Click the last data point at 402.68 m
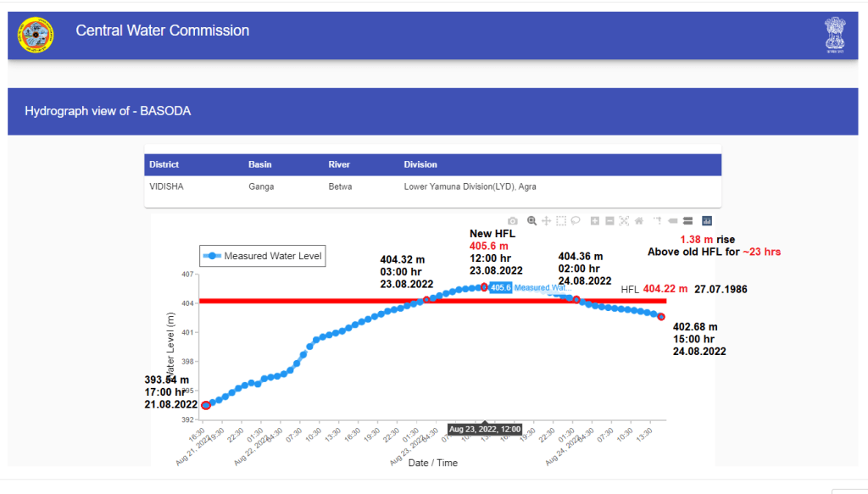The width and height of the screenshot is (868, 494). (661, 316)
